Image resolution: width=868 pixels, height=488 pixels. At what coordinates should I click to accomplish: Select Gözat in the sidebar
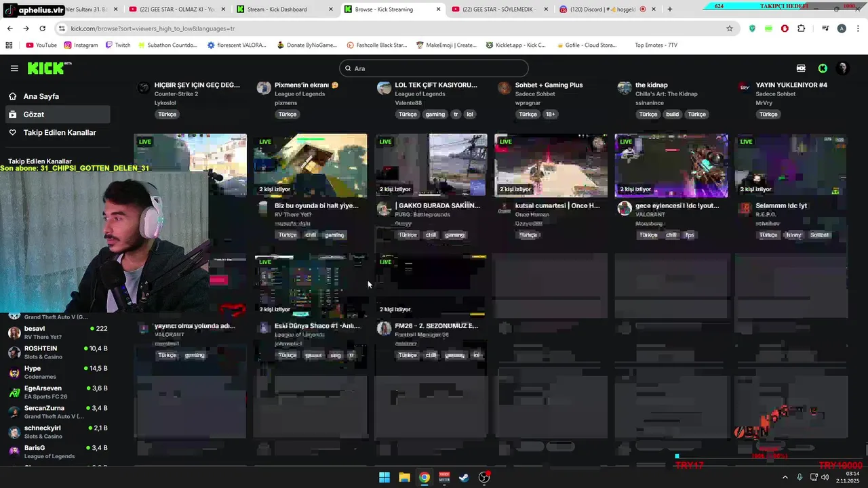pyautogui.click(x=58, y=115)
